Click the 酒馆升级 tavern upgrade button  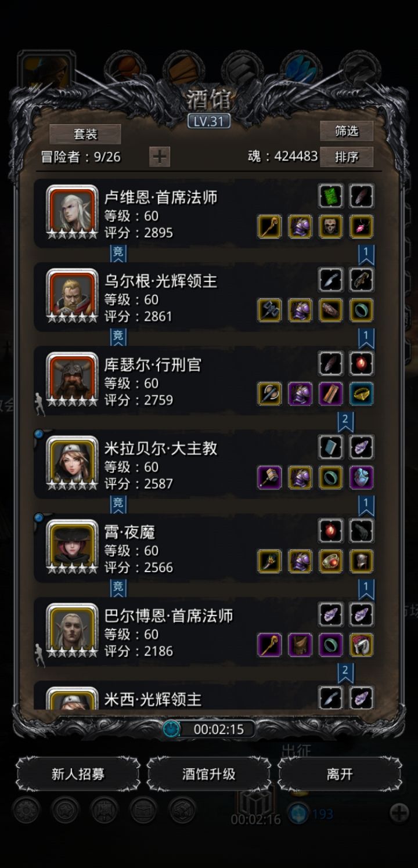pos(209,774)
